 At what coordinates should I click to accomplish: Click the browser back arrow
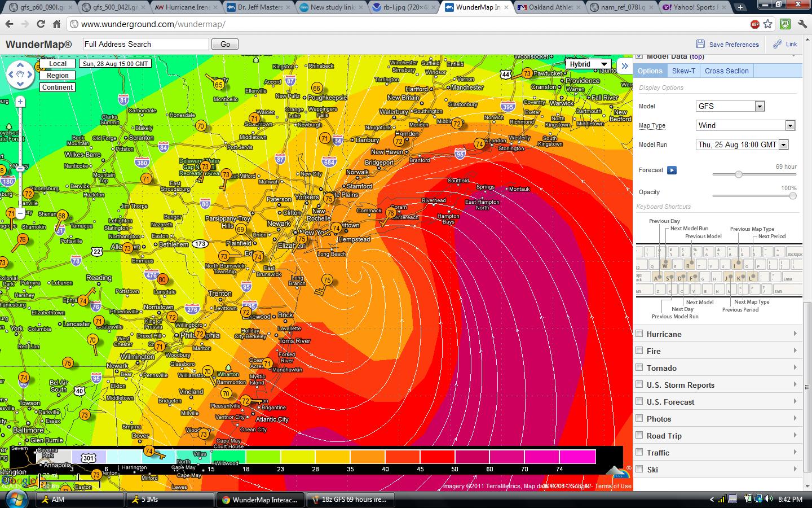click(x=9, y=24)
